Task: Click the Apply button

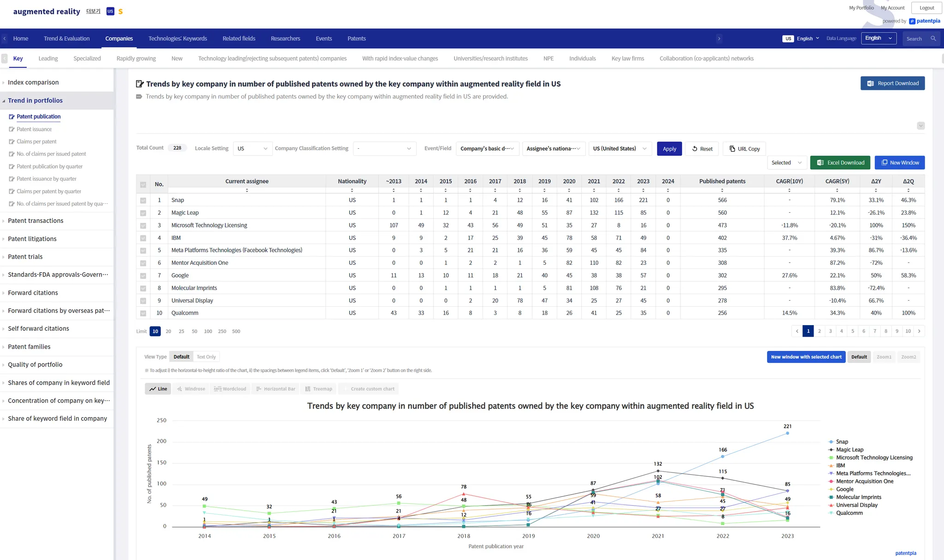Action: [x=669, y=149]
